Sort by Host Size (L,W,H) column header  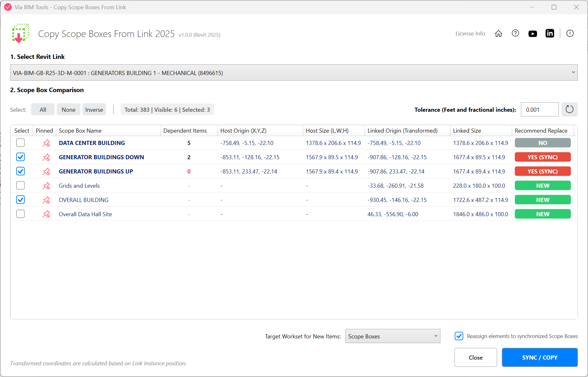[x=334, y=131]
